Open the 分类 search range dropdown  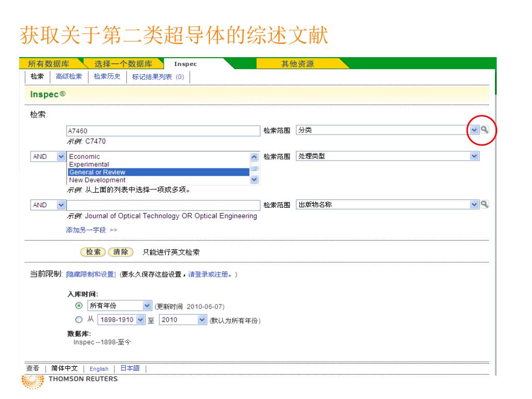(474, 130)
